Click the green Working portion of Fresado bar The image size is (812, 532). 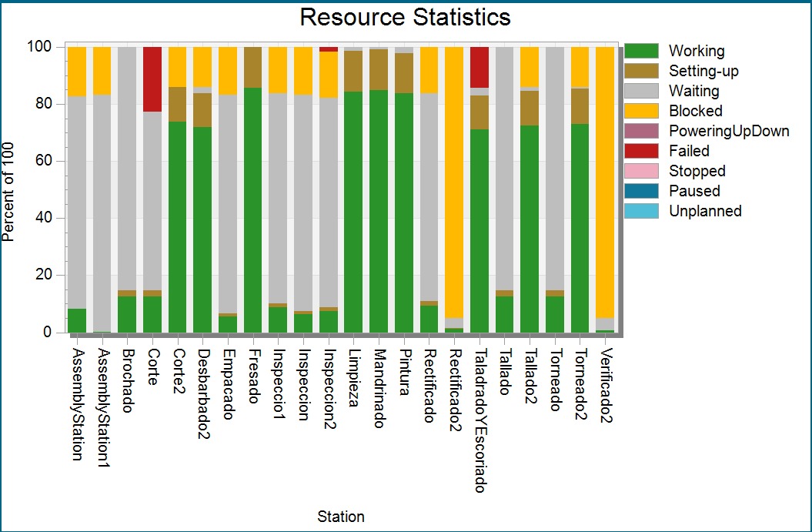(252, 209)
